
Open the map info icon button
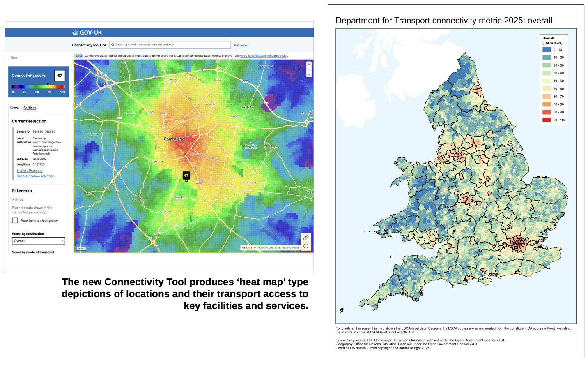[x=305, y=246]
